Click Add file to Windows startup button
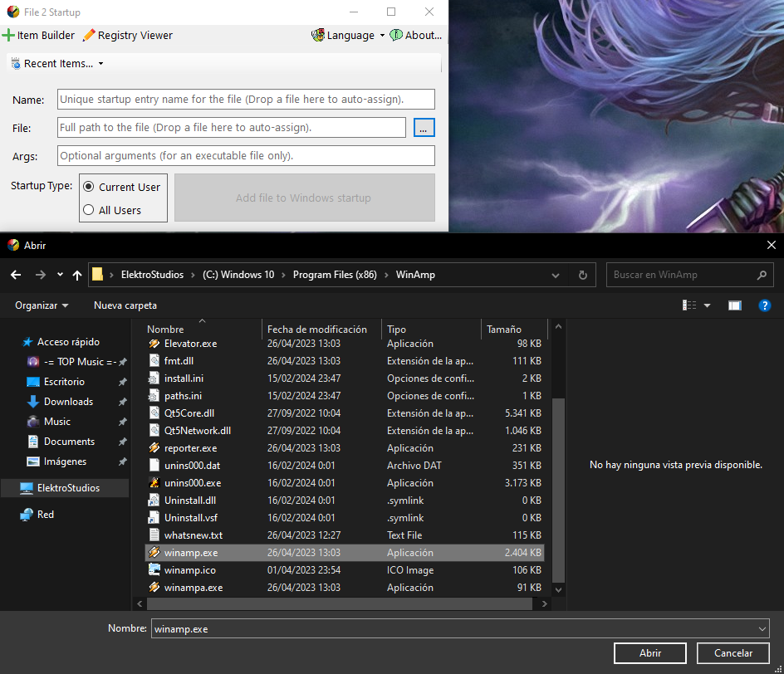The width and height of the screenshot is (784, 674). coord(305,198)
